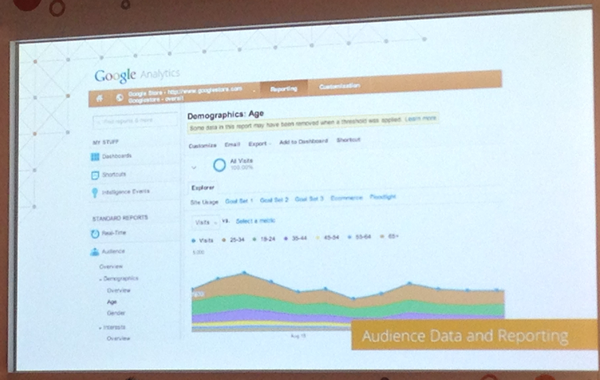Open Intelligence Events lightbulb icon
The height and width of the screenshot is (380, 600).
(95, 193)
